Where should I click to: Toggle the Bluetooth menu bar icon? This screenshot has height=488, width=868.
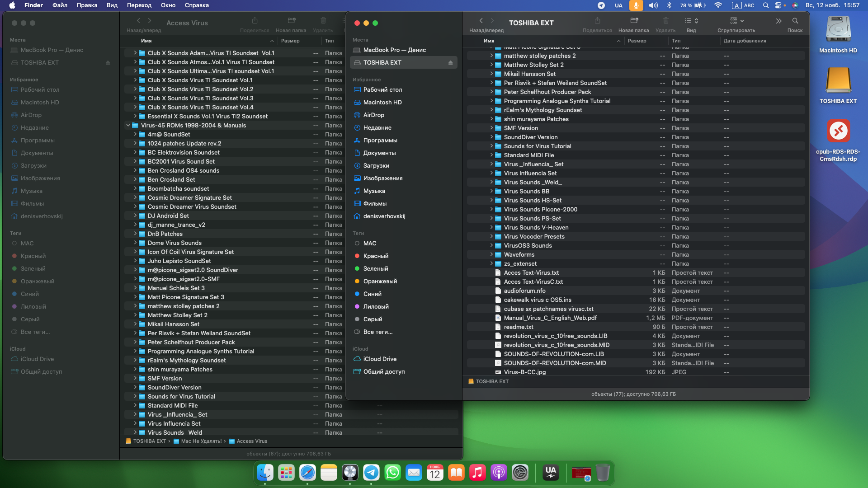point(670,5)
